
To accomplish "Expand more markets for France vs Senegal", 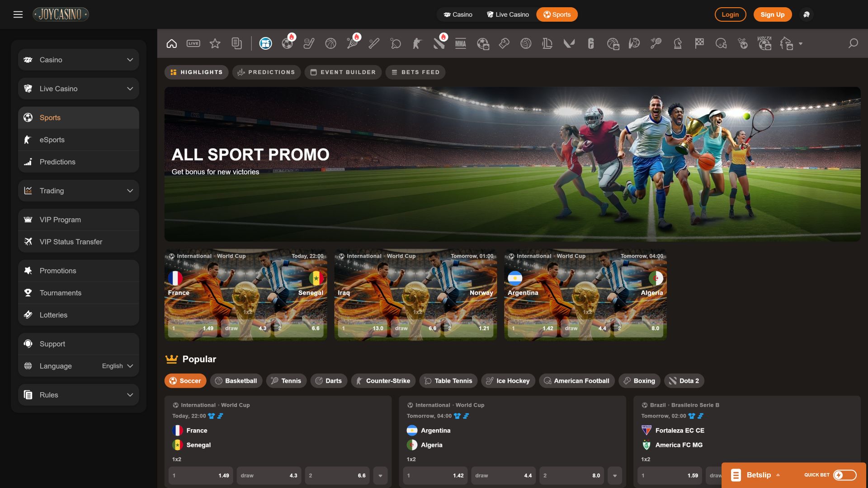I will (381, 476).
